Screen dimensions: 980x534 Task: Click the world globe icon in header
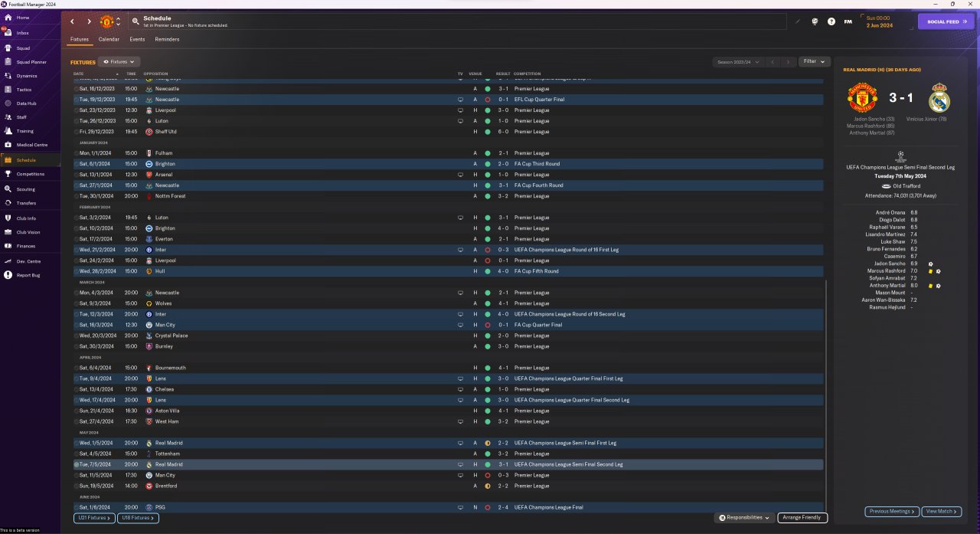click(x=815, y=21)
